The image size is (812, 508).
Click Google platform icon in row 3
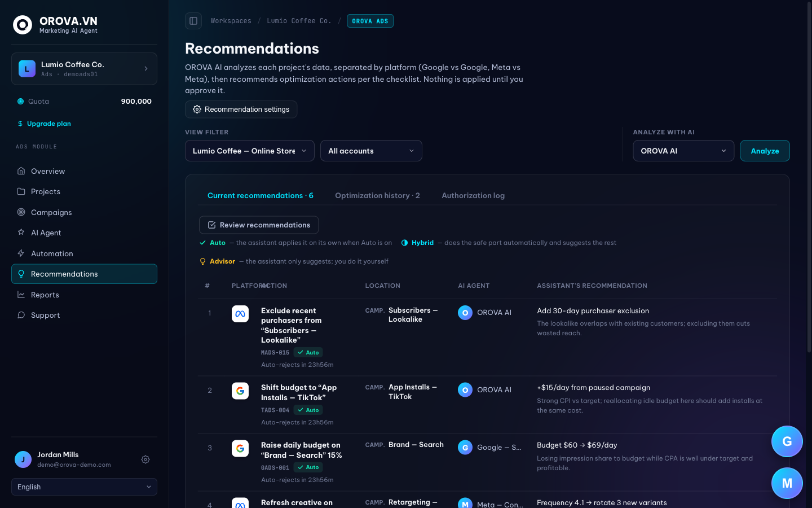tap(240, 448)
